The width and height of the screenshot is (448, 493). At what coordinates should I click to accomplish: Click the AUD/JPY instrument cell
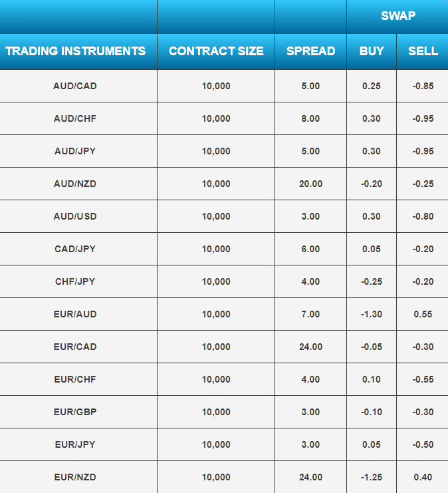pos(75,151)
